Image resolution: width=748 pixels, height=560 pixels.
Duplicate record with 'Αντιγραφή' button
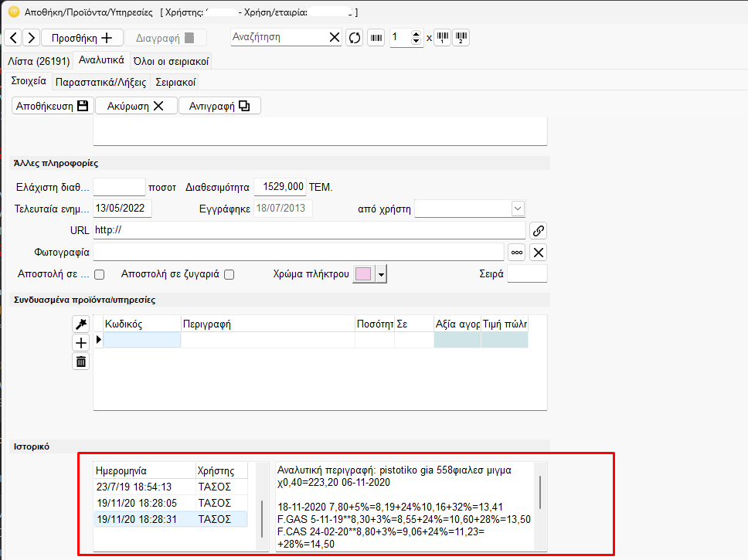[x=219, y=106]
